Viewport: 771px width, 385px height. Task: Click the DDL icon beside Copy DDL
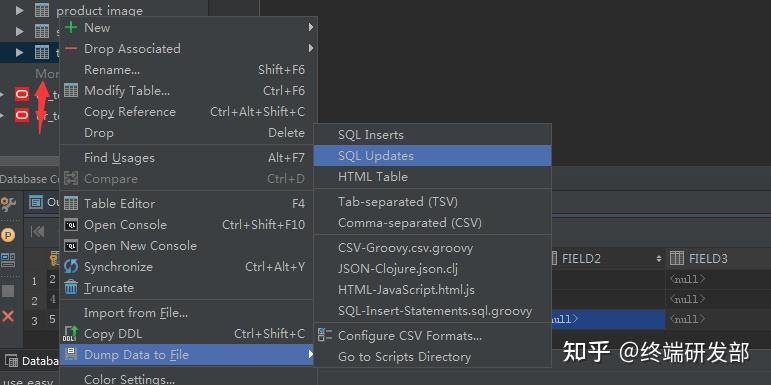(x=71, y=334)
